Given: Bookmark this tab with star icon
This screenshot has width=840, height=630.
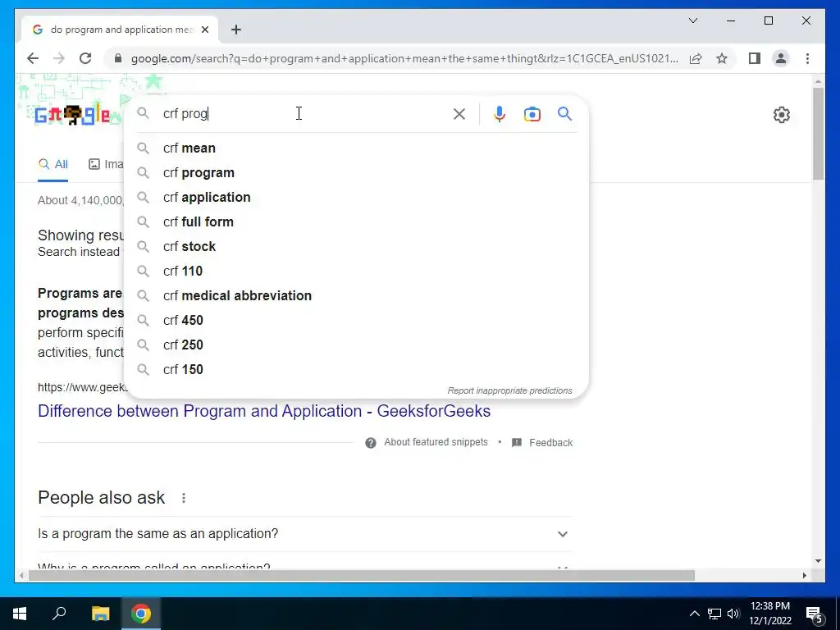Looking at the screenshot, I should 722,58.
